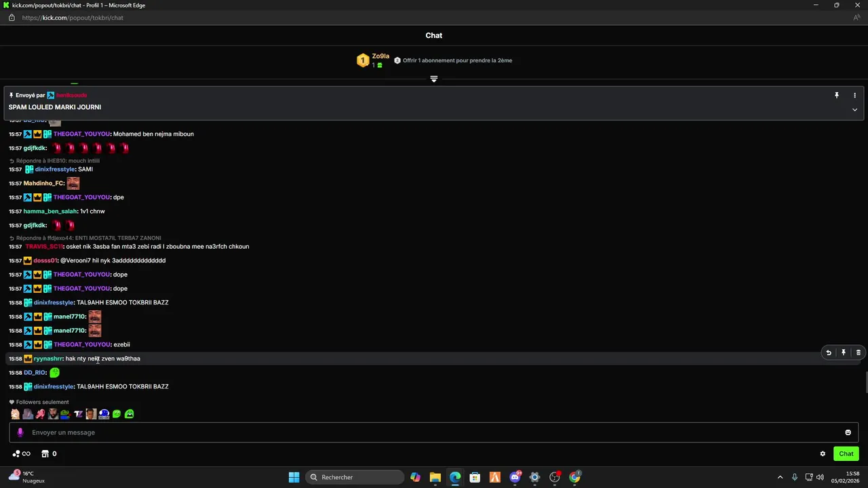Insert the blue round character emote
868x488 pixels.
104,413
